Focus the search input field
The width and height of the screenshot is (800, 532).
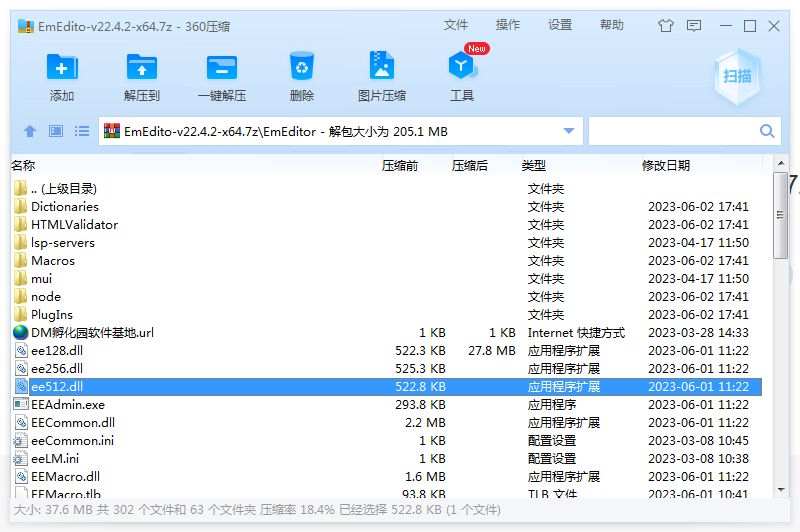tap(673, 131)
